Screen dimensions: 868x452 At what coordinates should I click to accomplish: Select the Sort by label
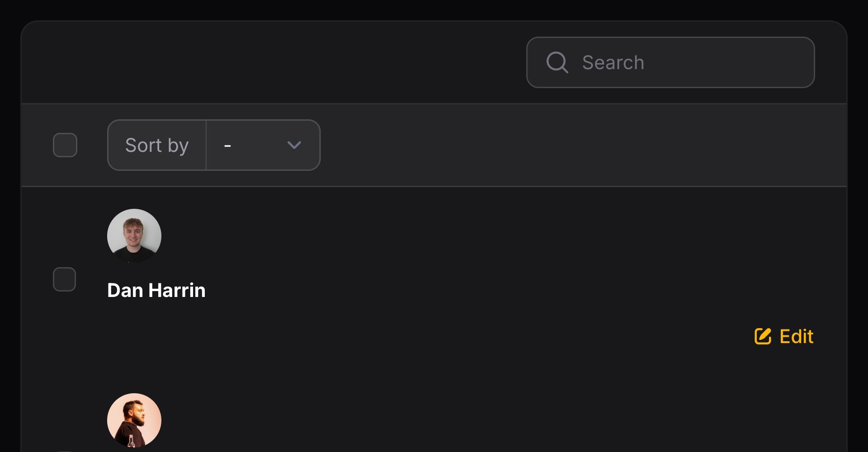coord(156,145)
